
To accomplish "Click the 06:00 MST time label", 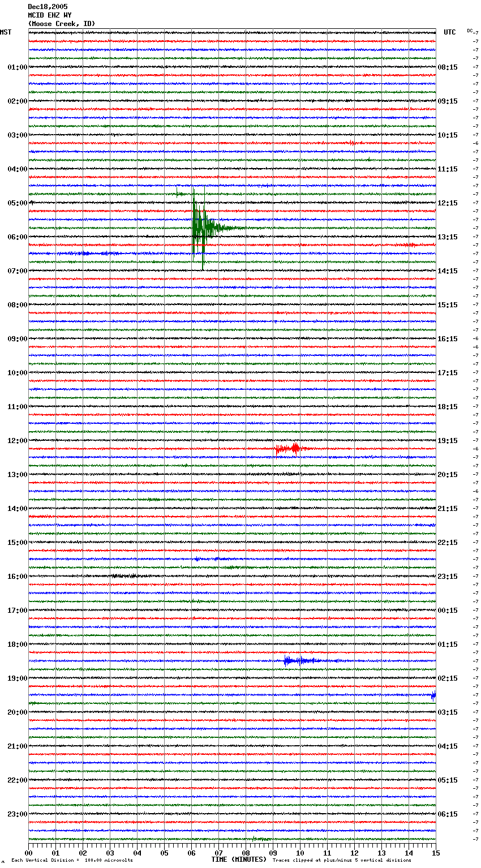I will tap(18, 237).
